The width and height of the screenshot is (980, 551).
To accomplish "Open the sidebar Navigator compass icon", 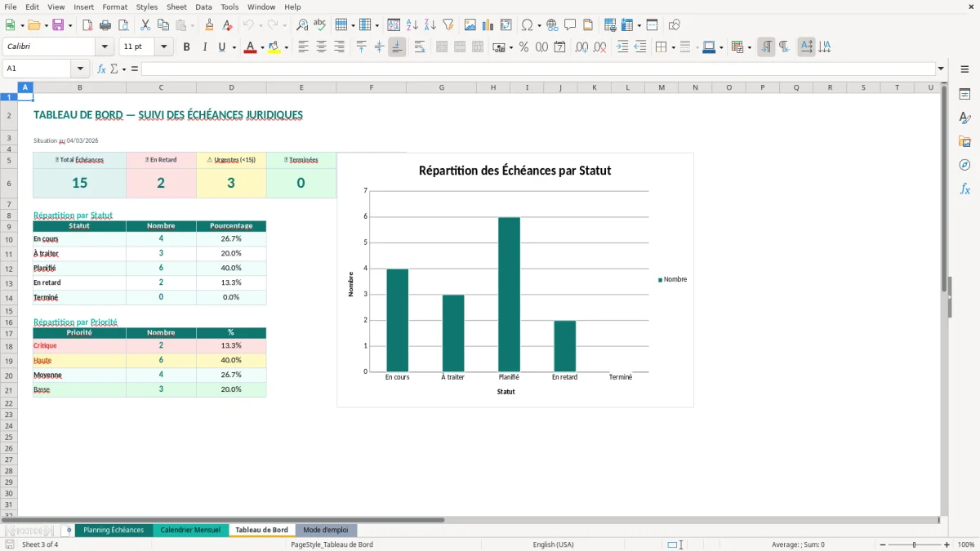I will coord(964,165).
